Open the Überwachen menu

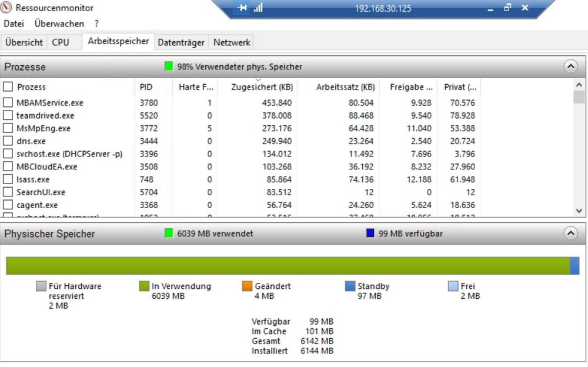pyautogui.click(x=59, y=24)
